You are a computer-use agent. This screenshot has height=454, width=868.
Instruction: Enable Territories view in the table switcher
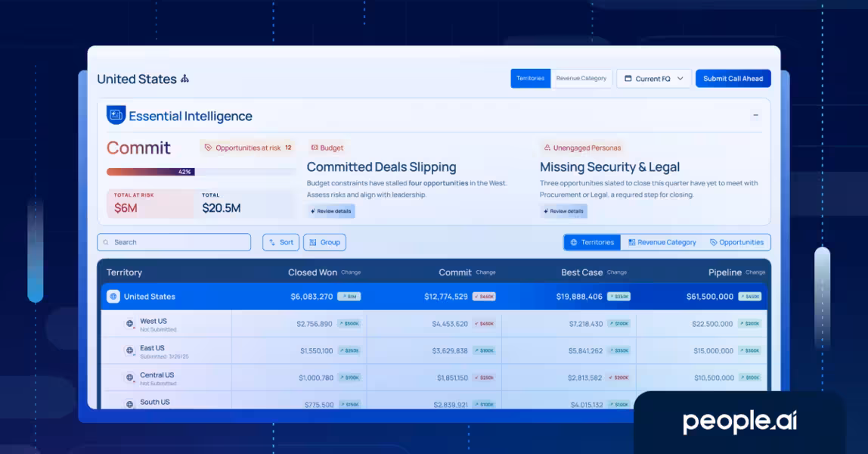[592, 242]
